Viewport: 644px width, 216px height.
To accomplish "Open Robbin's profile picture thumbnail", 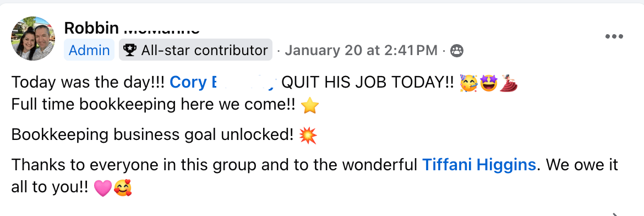I will (x=33, y=38).
